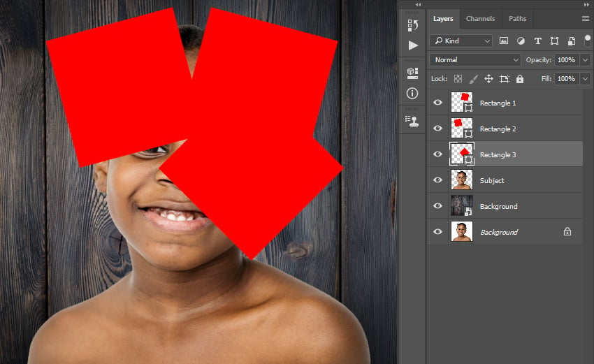This screenshot has height=364, width=594.
Task: Filter layers by adjustment layer icon
Action: (521, 41)
